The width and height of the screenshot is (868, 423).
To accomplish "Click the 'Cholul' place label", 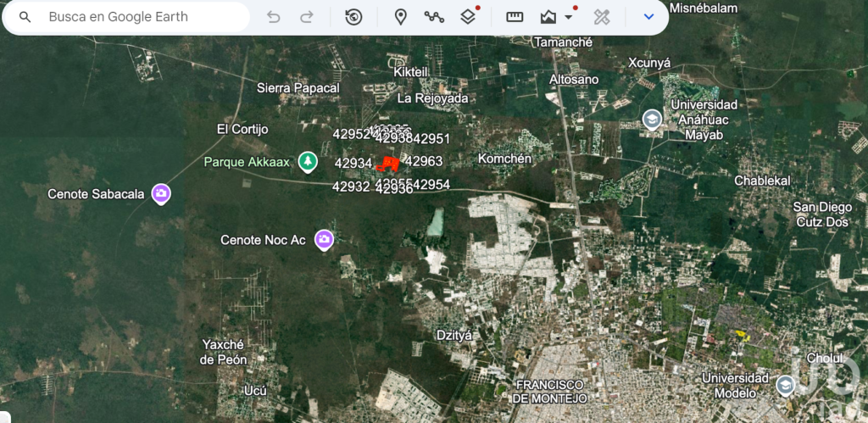I will (x=825, y=358).
